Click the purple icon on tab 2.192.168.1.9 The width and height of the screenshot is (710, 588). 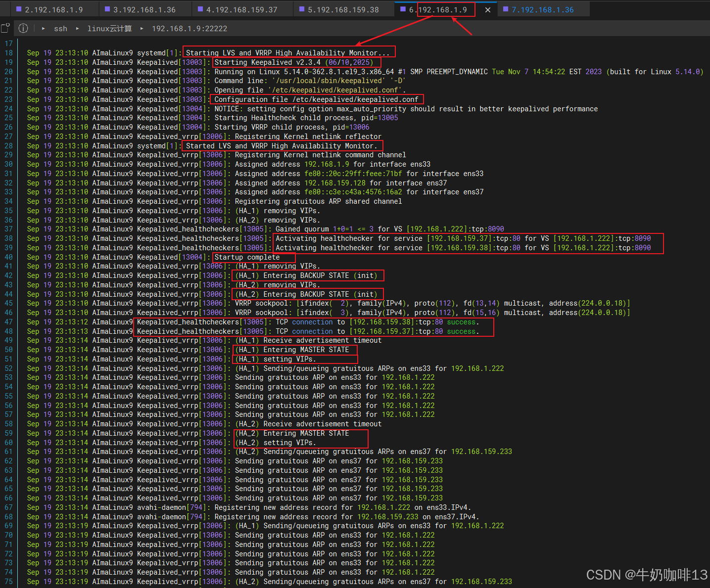[19, 9]
